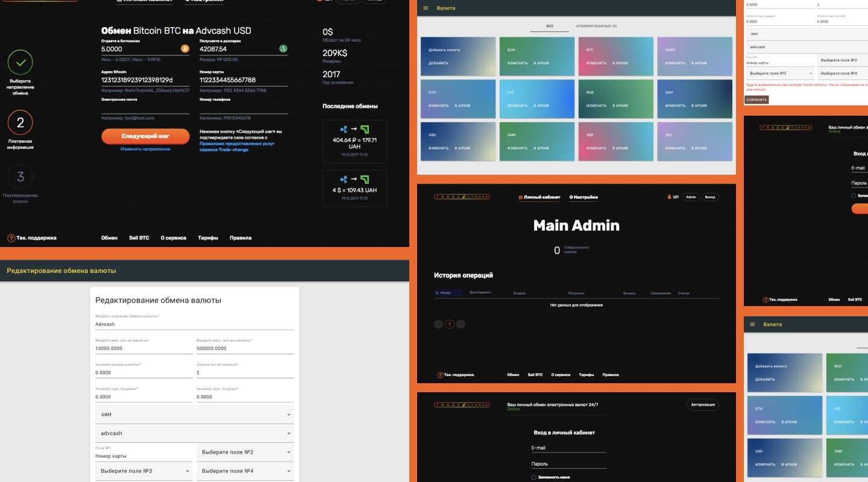Image resolution: width=868 pixels, height=482 pixels.
Task: Open Выберите поле №4 dropdown under the Редактирование heading
Action: [245, 471]
